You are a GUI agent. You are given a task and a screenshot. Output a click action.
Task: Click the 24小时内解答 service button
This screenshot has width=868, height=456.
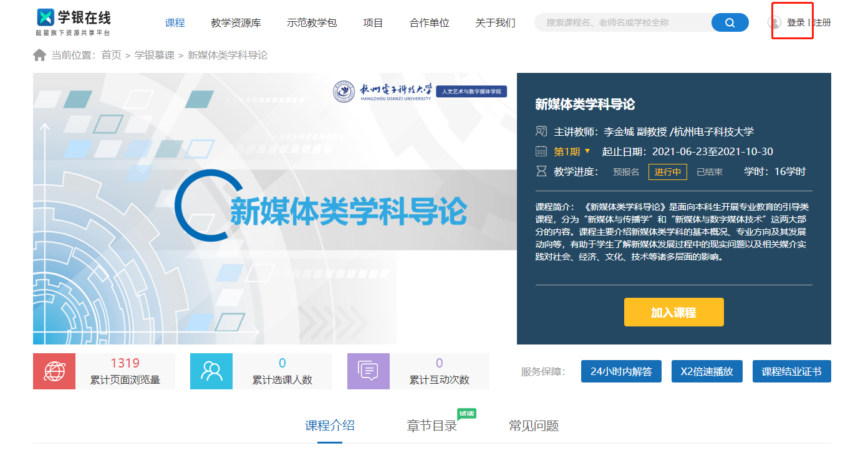point(621,372)
